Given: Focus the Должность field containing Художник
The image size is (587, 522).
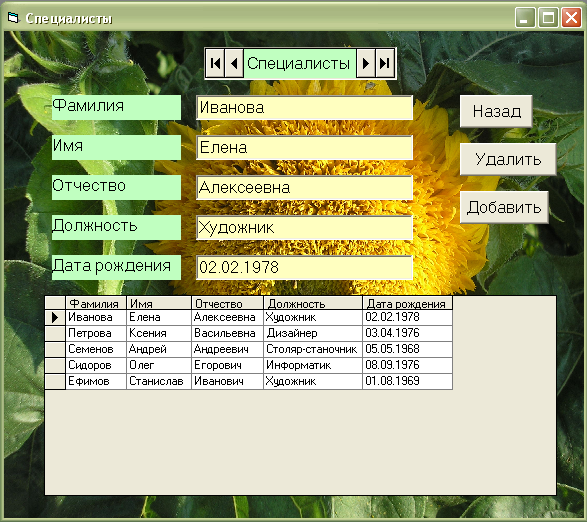Looking at the screenshot, I should click(304, 228).
